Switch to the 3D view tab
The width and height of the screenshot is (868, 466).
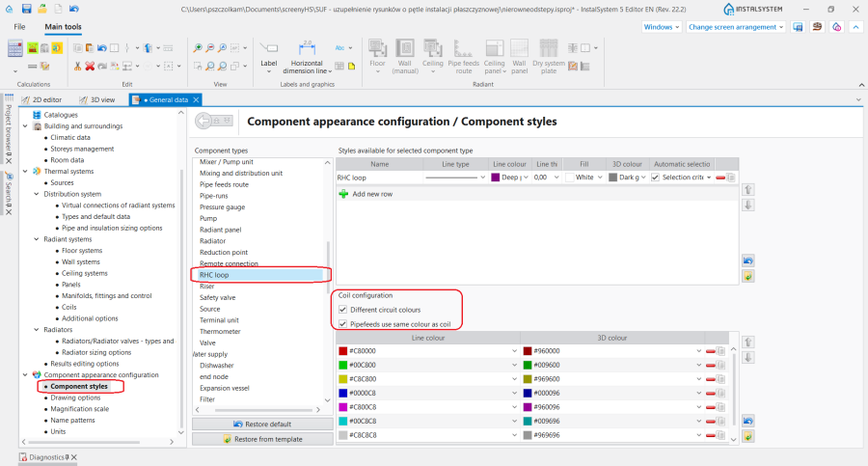coord(97,99)
